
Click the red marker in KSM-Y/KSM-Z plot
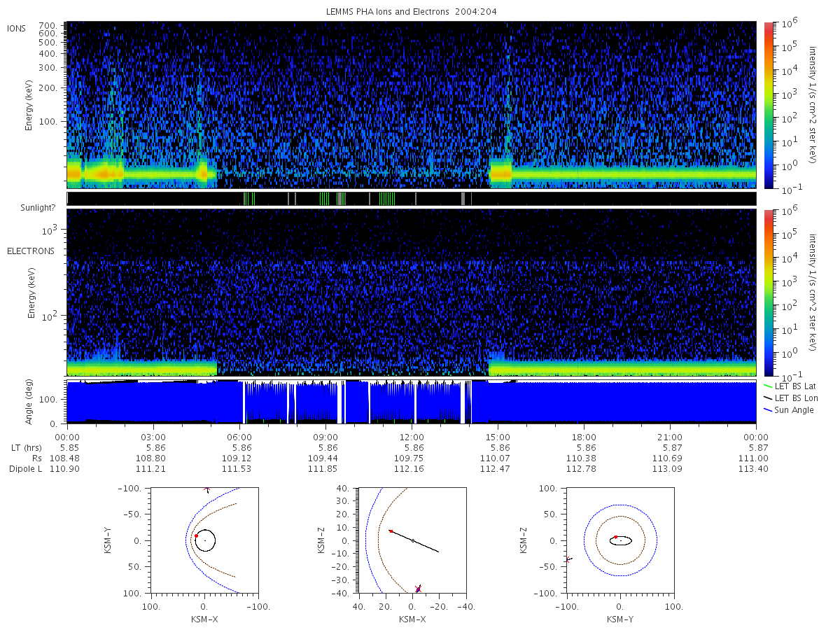tap(615, 537)
